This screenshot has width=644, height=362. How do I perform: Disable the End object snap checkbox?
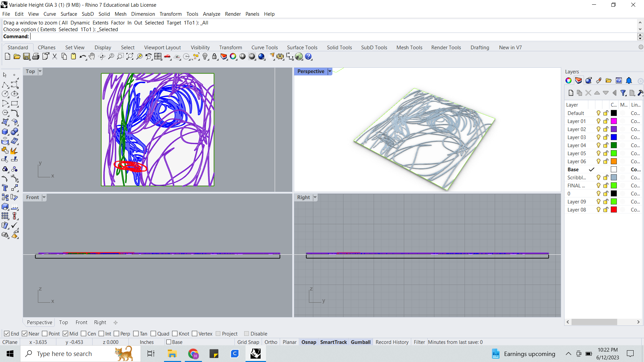tap(7, 334)
